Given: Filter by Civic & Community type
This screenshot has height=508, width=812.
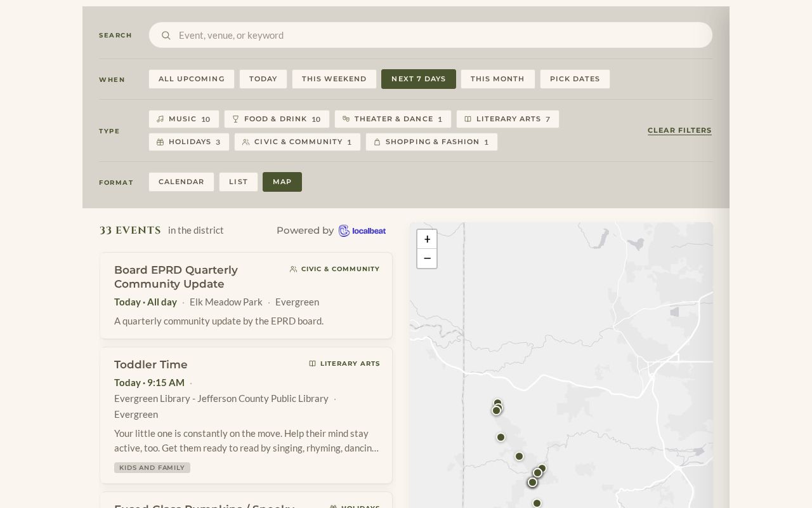Looking at the screenshot, I should click(298, 142).
